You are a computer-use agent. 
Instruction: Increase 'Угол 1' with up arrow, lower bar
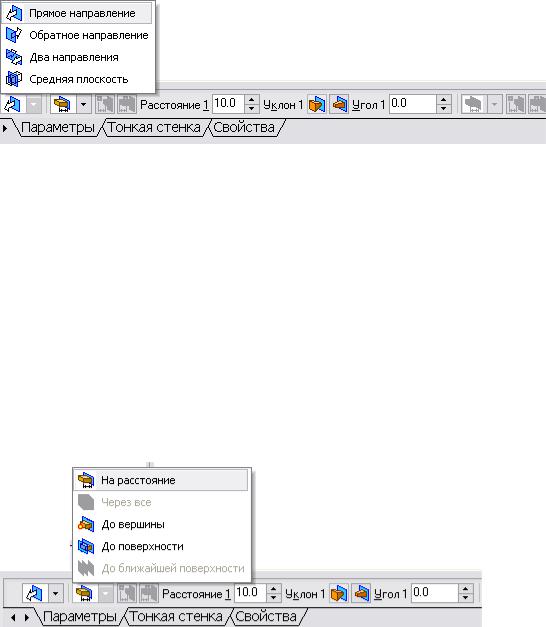click(466, 589)
